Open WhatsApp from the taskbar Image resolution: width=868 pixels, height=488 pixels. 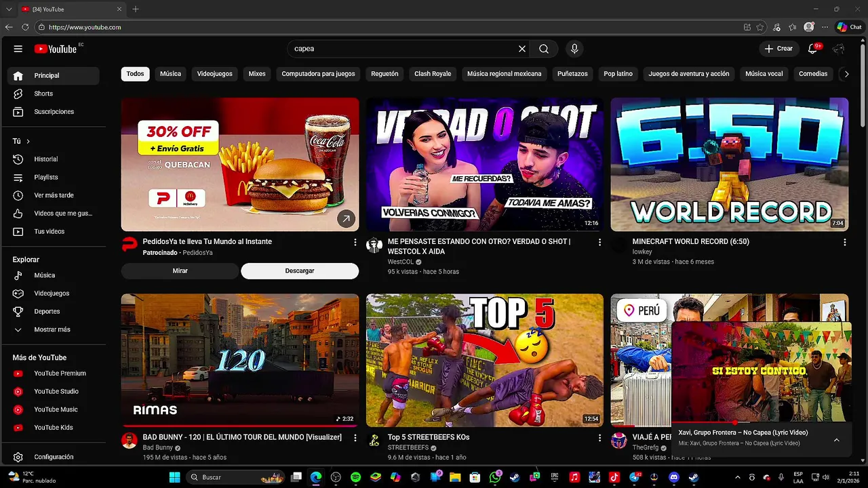click(495, 477)
